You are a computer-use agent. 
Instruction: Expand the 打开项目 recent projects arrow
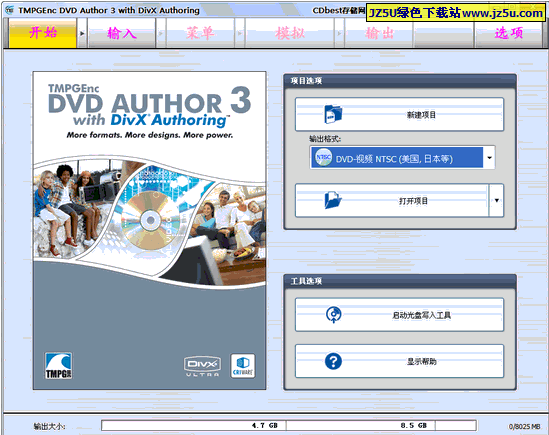496,201
